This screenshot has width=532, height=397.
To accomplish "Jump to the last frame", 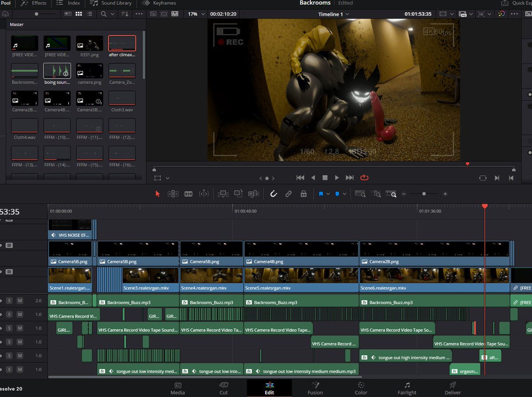I will [350, 177].
